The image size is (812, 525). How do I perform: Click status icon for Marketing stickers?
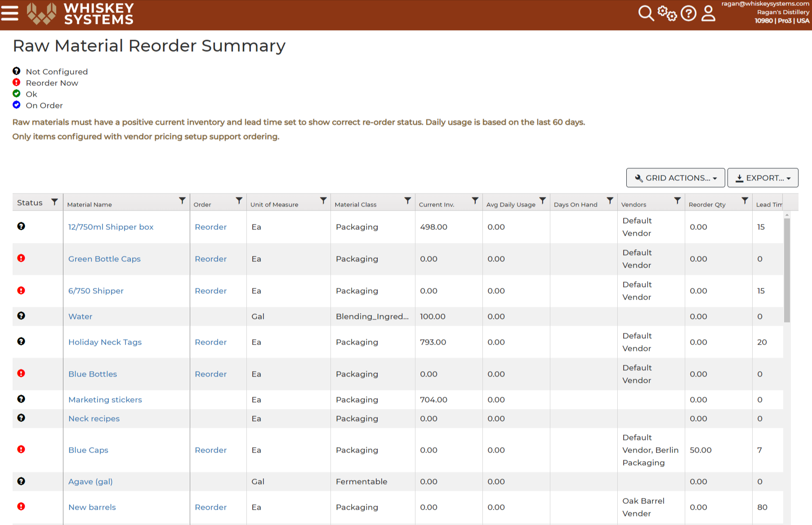pyautogui.click(x=21, y=399)
